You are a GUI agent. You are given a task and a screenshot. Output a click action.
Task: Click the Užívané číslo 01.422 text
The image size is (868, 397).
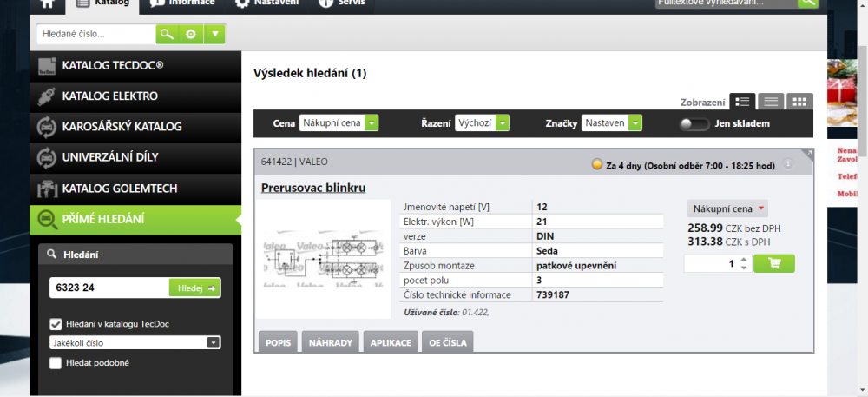click(446, 312)
